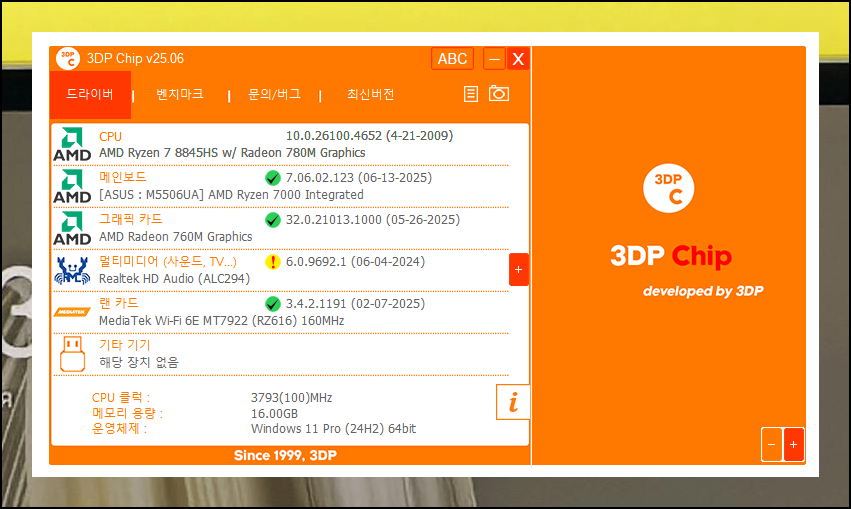Click the green check for 그래픽 카드 driver
This screenshot has height=509, width=851.
tap(273, 220)
